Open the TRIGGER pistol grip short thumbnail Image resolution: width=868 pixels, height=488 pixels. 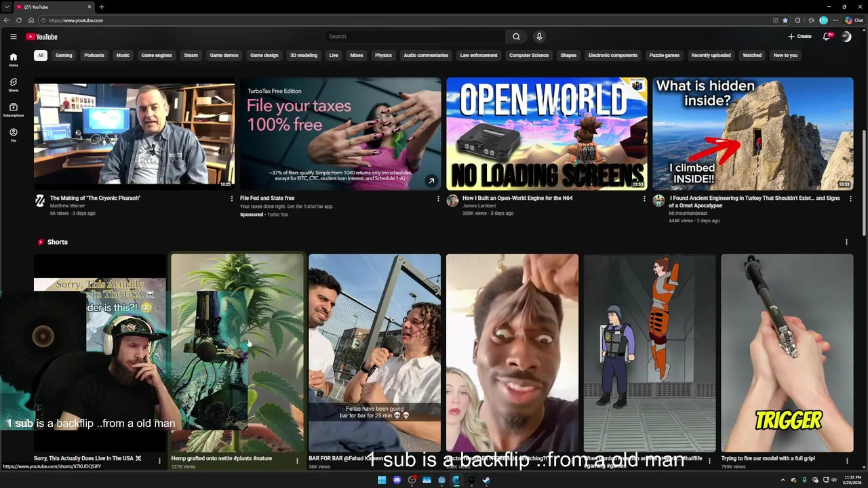pos(787,353)
